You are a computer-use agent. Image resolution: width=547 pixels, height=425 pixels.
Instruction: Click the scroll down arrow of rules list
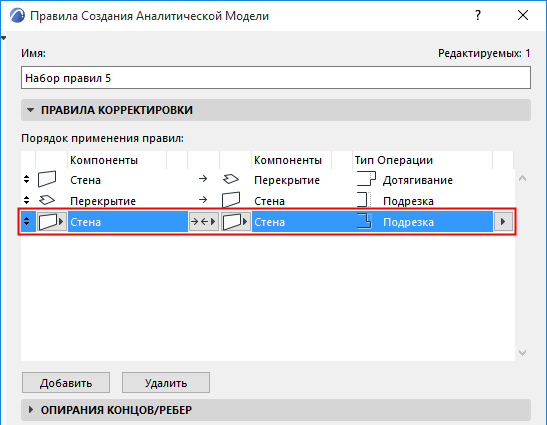[522, 353]
